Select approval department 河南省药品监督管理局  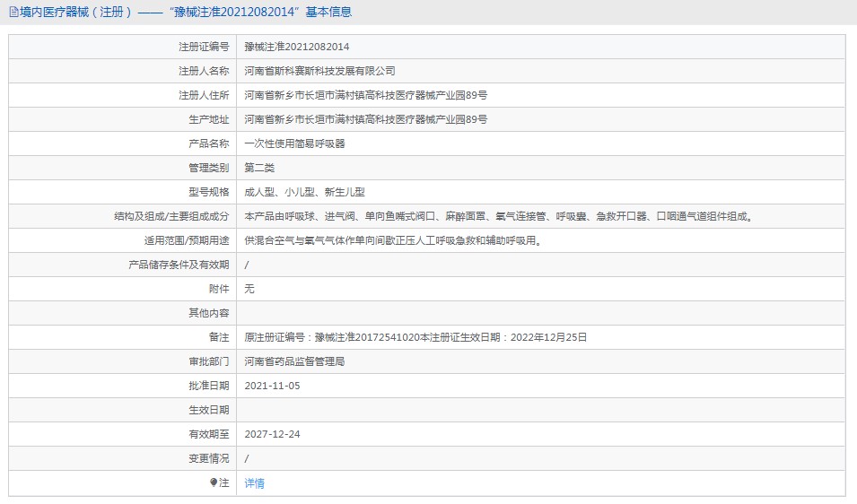coord(294,361)
